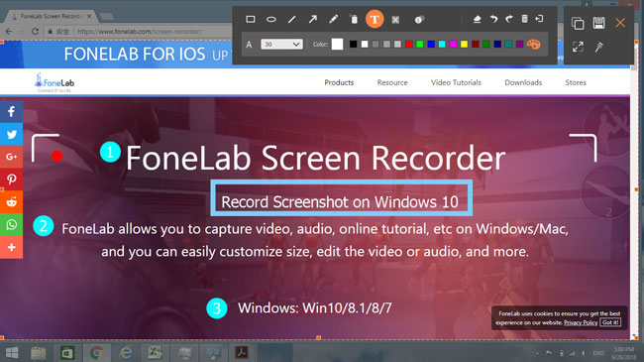
Task: Pick the cyan color swatch
Action: tap(442, 44)
